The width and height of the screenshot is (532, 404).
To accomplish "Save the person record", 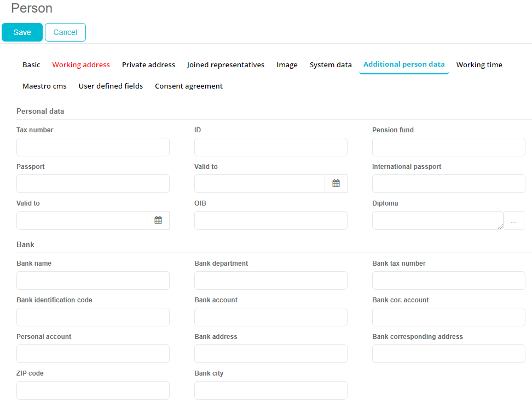I will (22, 32).
